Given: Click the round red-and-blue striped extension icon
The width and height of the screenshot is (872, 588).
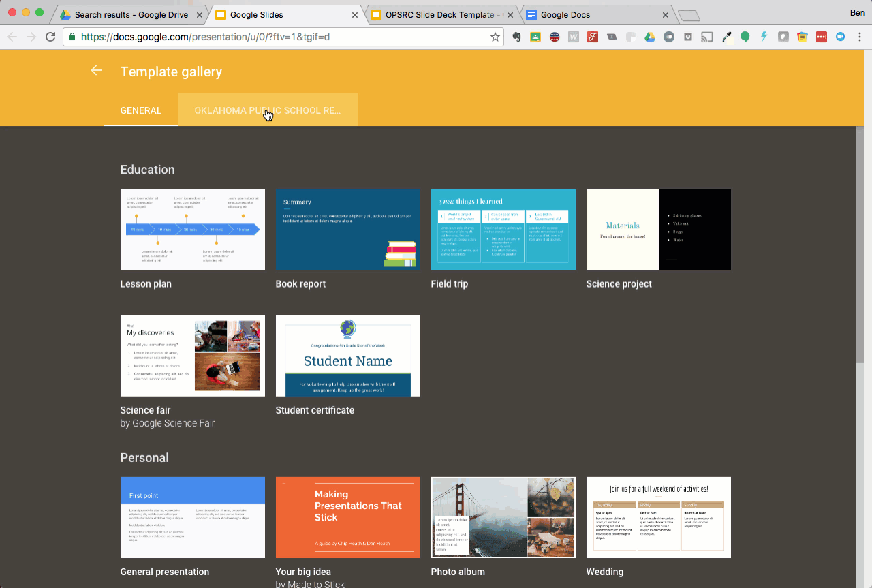Looking at the screenshot, I should pos(555,37).
